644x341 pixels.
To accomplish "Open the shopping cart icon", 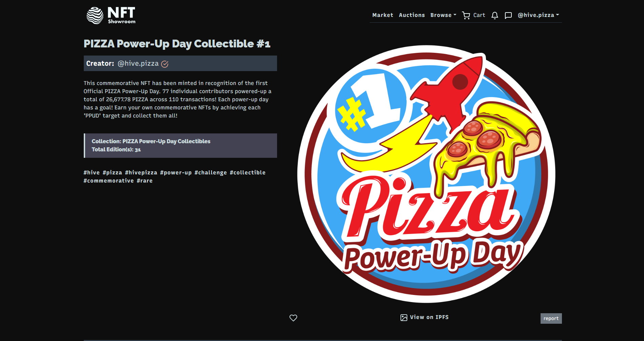I will click(x=466, y=15).
